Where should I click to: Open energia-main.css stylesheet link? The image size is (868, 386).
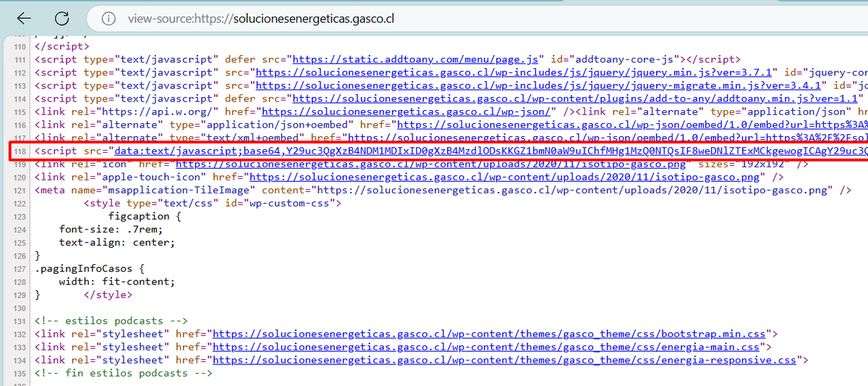click(487, 347)
